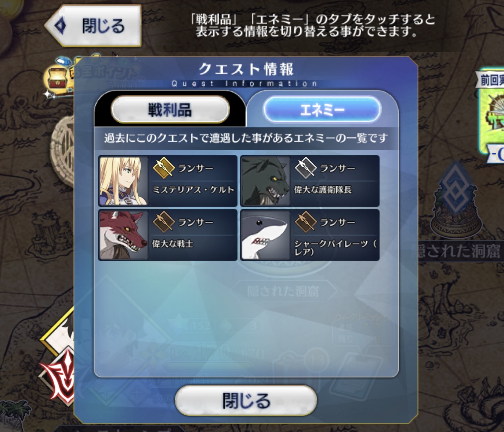Select the black wolf 偉大な護衛隊長 portrait
The width and height of the screenshot is (504, 432).
click(x=266, y=181)
